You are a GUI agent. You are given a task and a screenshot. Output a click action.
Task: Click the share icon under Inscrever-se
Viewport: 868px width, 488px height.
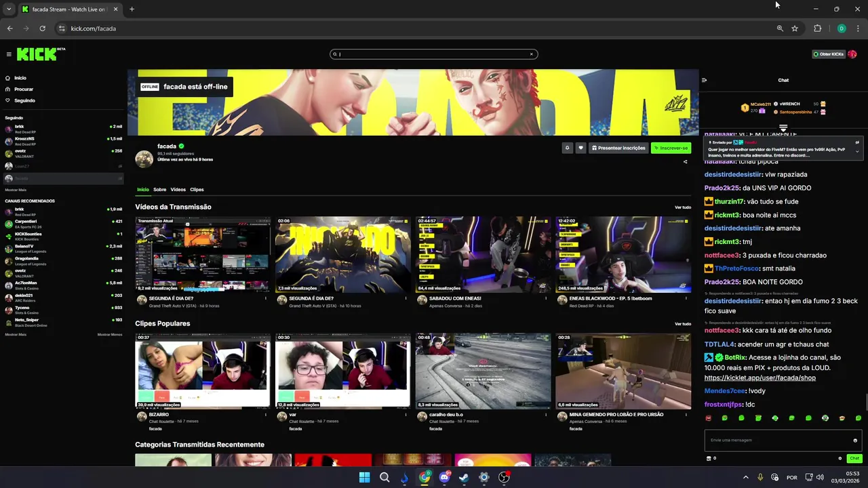click(x=685, y=161)
